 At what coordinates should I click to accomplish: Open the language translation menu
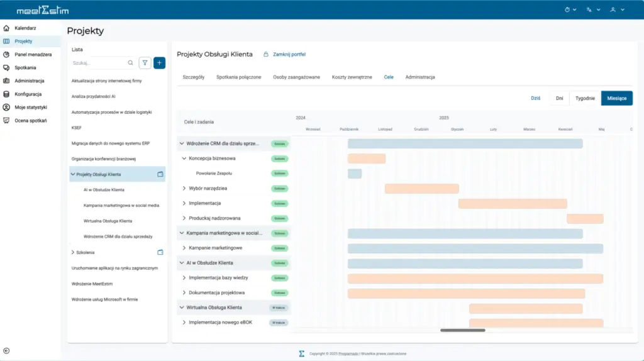click(x=593, y=10)
